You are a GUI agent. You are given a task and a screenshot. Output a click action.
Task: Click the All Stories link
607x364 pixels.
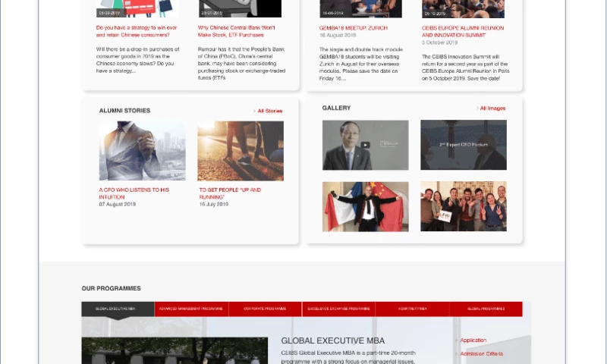(270, 111)
